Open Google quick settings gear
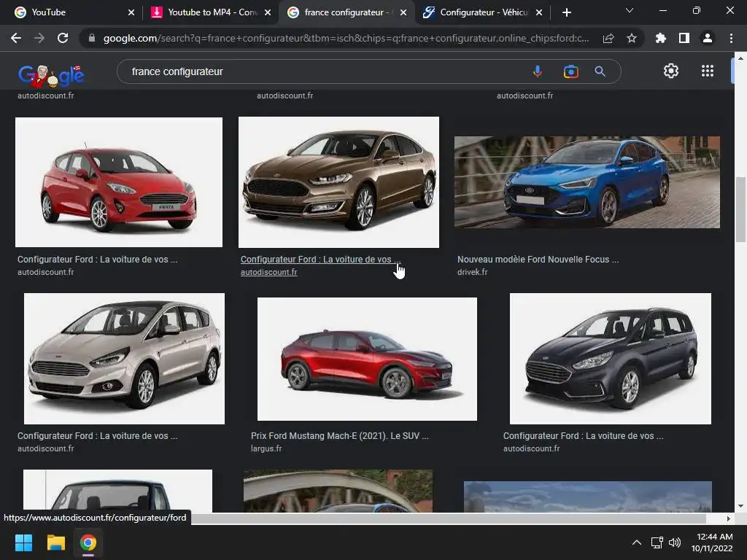Viewport: 747px width, 560px height. pyautogui.click(x=671, y=71)
